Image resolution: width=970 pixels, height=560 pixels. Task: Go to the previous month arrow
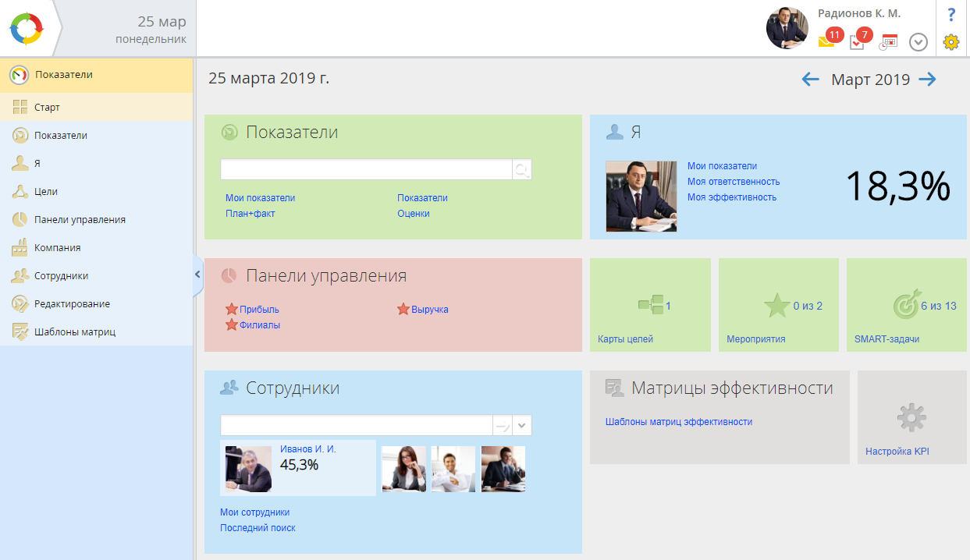click(x=810, y=80)
